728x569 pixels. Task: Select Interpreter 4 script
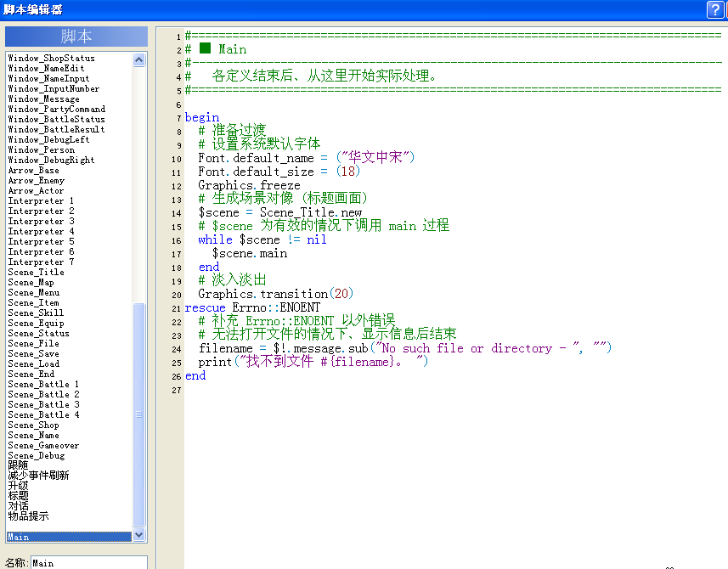point(41,232)
